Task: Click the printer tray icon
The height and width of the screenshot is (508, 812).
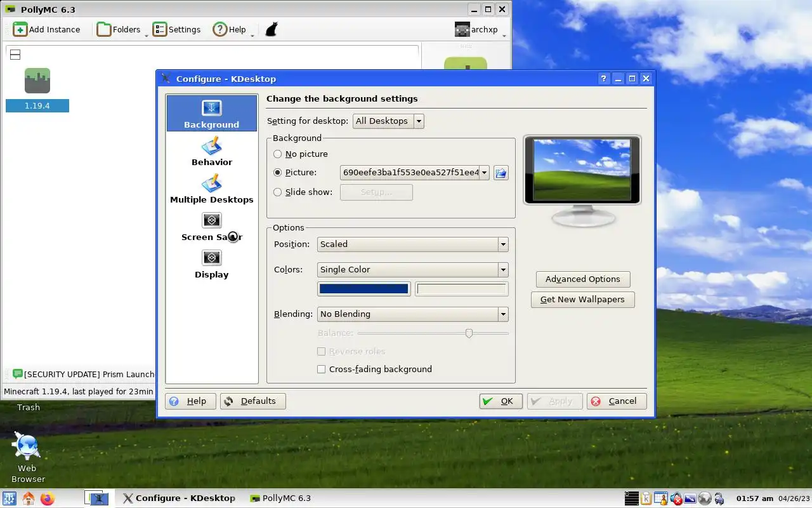Action: click(719, 498)
